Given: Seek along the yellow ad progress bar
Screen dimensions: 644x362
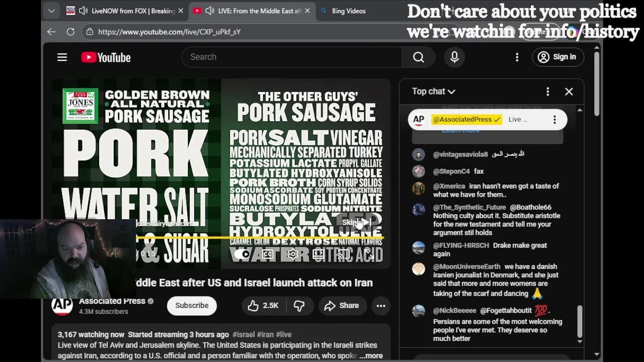Looking at the screenshot, I should click(x=260, y=238).
